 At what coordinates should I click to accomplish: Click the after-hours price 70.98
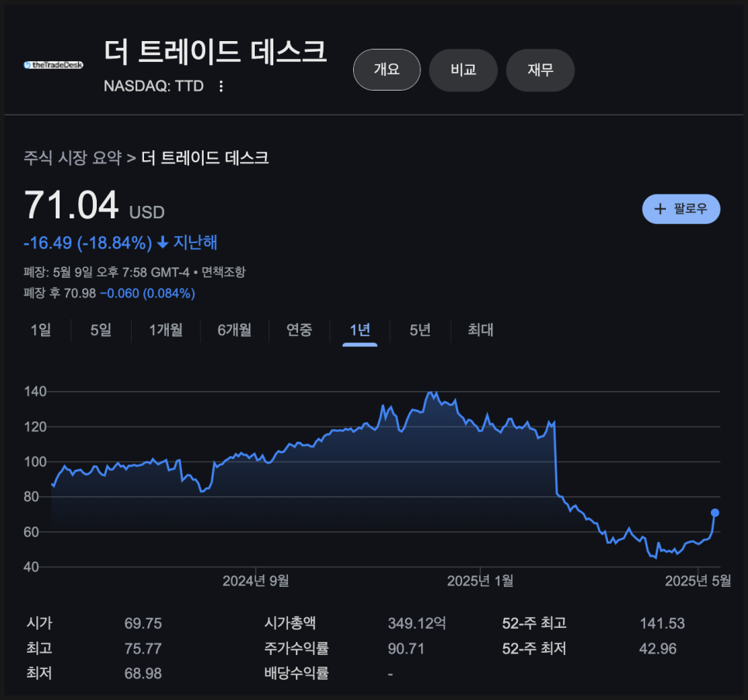(x=80, y=293)
